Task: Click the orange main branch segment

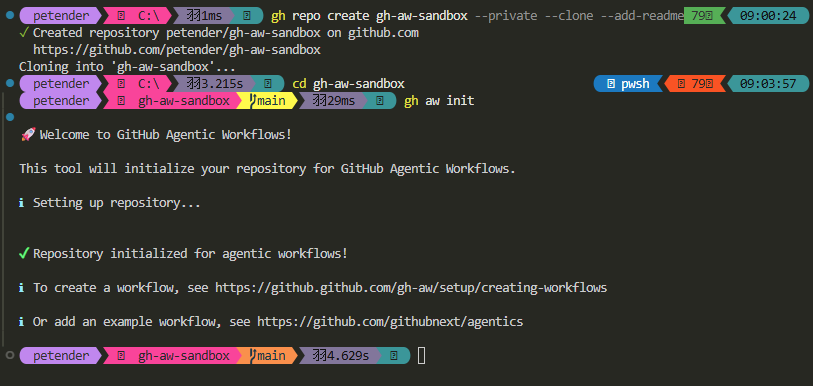Action: pos(268,355)
